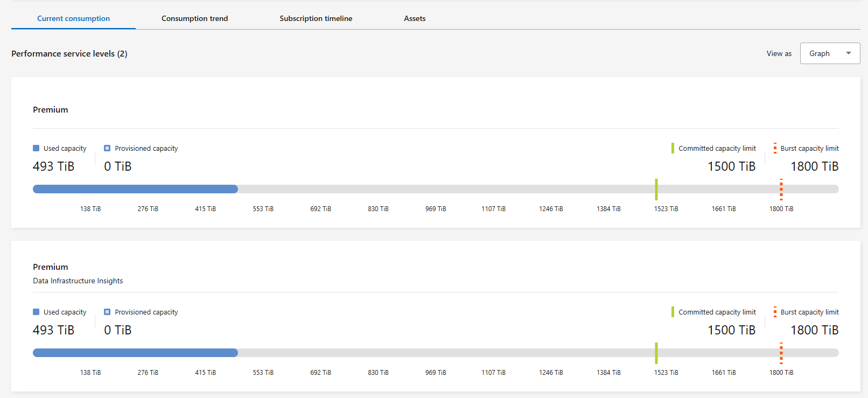The image size is (868, 398).
Task: Click the Used capacity legend square in first Premium card
Action: [x=36, y=148]
